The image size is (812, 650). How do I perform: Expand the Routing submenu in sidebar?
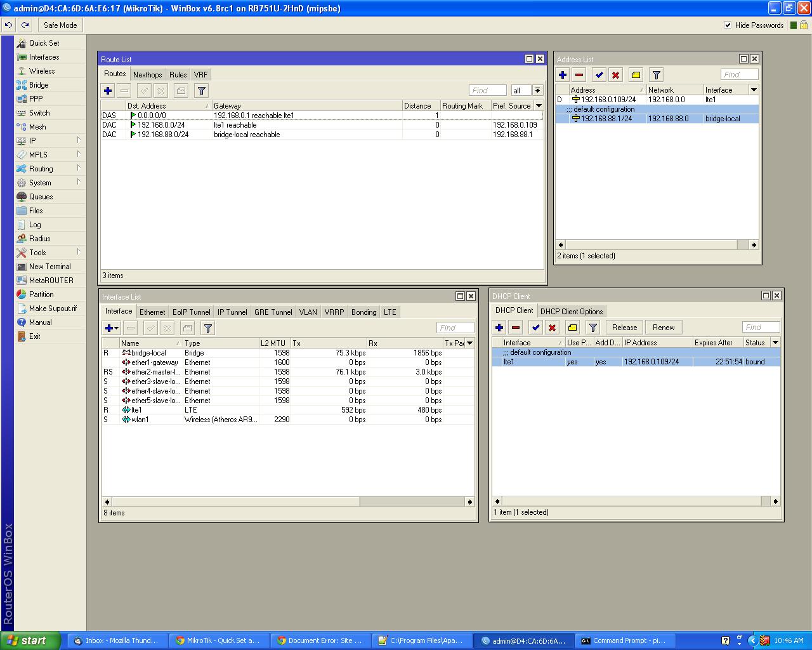pyautogui.click(x=50, y=169)
